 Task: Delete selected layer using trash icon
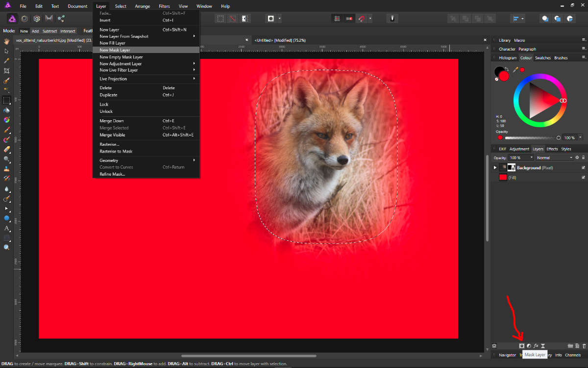[584, 345]
